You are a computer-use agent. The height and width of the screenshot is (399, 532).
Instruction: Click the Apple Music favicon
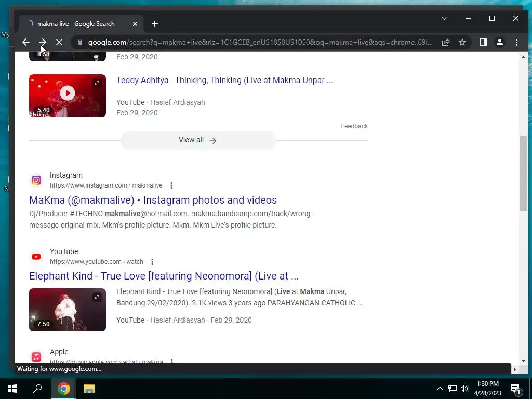[x=36, y=356]
